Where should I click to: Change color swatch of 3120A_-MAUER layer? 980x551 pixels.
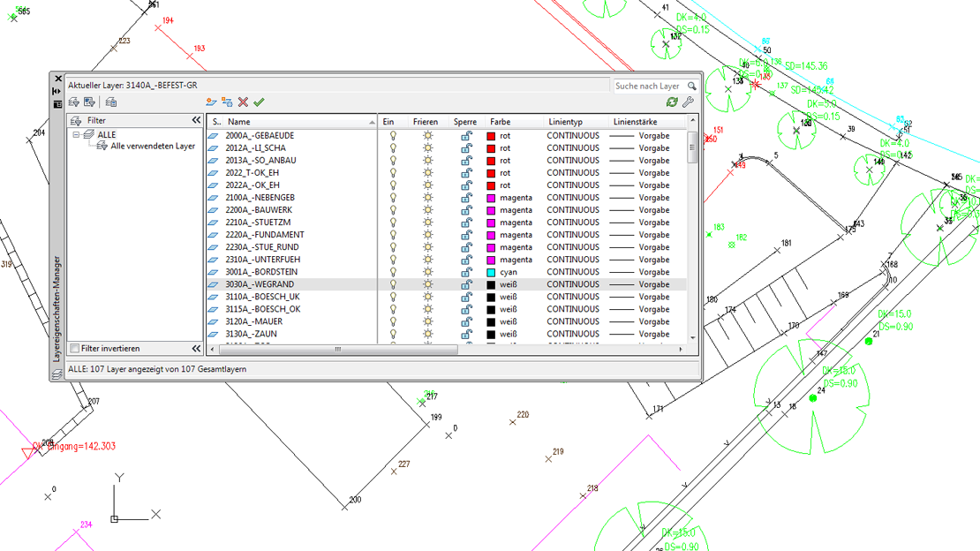coord(491,321)
